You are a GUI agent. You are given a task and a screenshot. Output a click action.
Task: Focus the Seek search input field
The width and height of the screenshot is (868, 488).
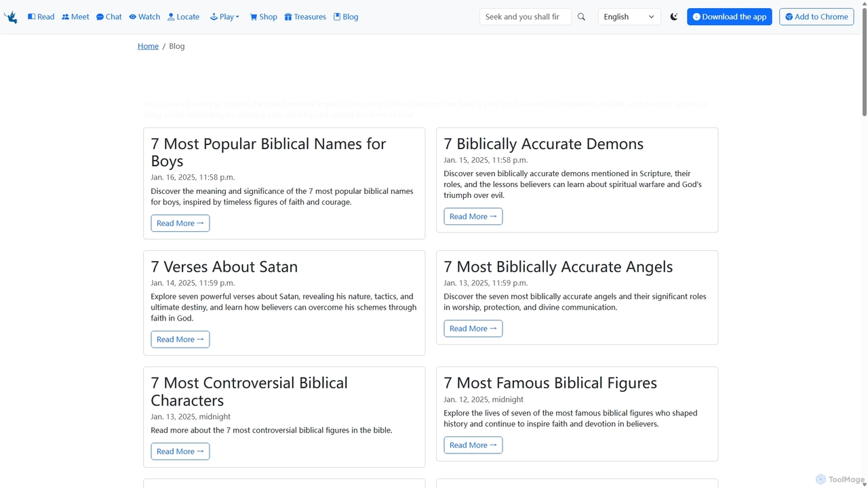(526, 17)
